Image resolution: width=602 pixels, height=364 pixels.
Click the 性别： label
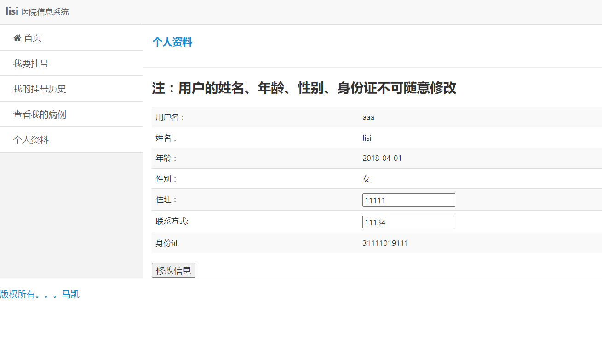[x=167, y=179]
